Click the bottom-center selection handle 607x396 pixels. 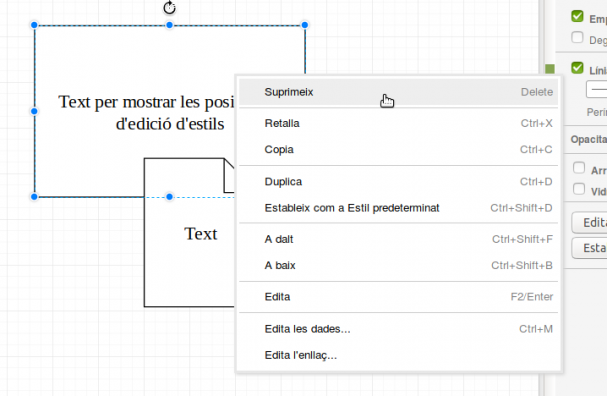[169, 197]
